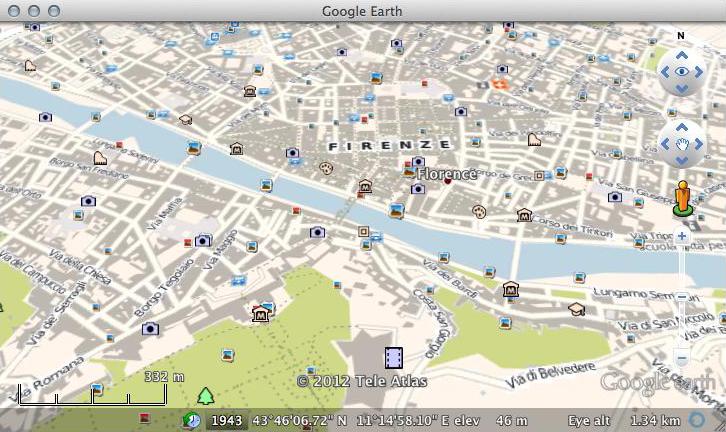726x432 pixels.
Task: Tilt view down with the Look joystick arrow
Action: 682,88
